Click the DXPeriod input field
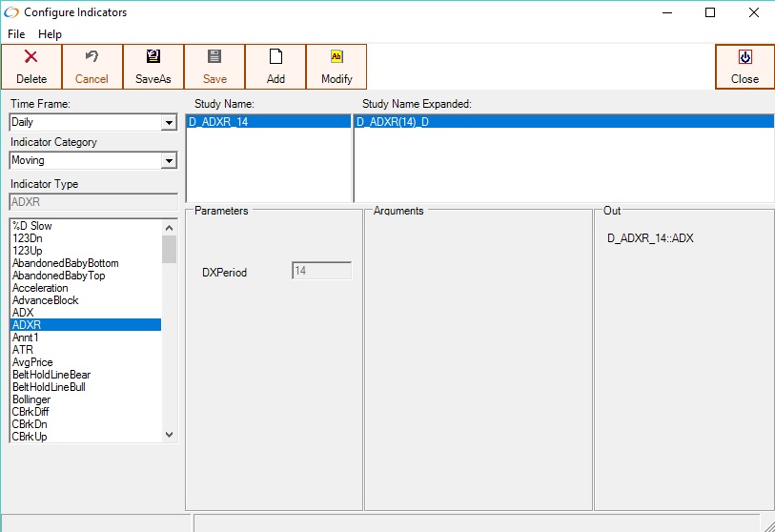 pyautogui.click(x=321, y=272)
